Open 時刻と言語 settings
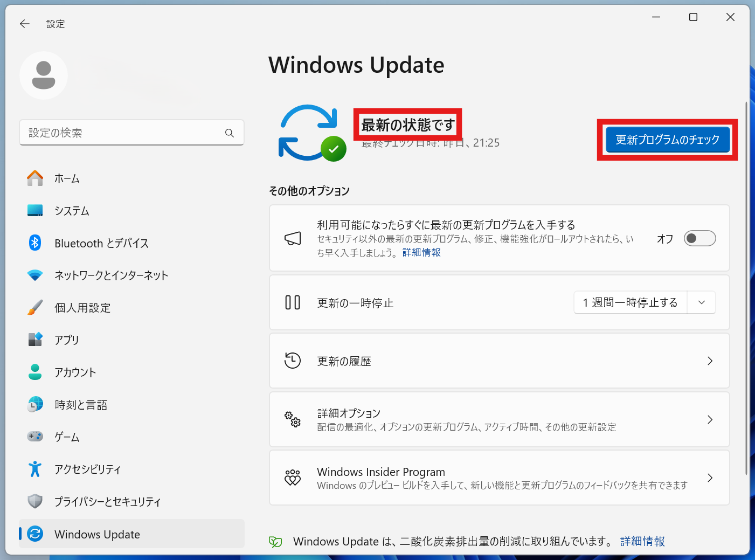Image resolution: width=755 pixels, height=560 pixels. click(131, 404)
